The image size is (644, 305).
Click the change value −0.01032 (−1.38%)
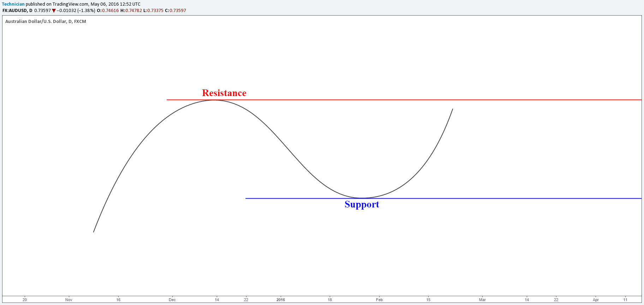[76, 11]
